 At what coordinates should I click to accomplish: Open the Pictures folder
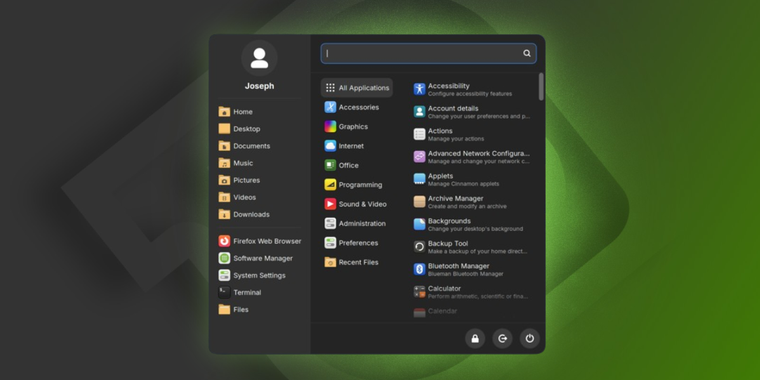(x=239, y=180)
